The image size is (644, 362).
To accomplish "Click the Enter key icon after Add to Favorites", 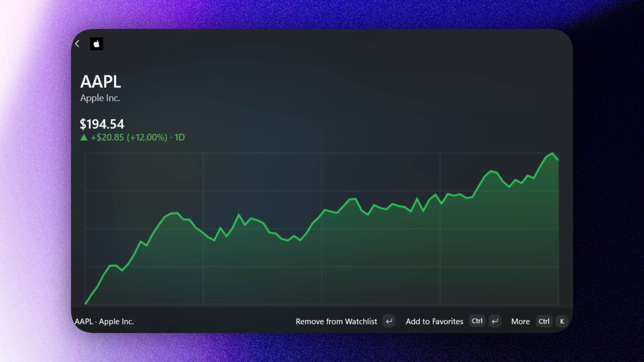I will tap(495, 321).
